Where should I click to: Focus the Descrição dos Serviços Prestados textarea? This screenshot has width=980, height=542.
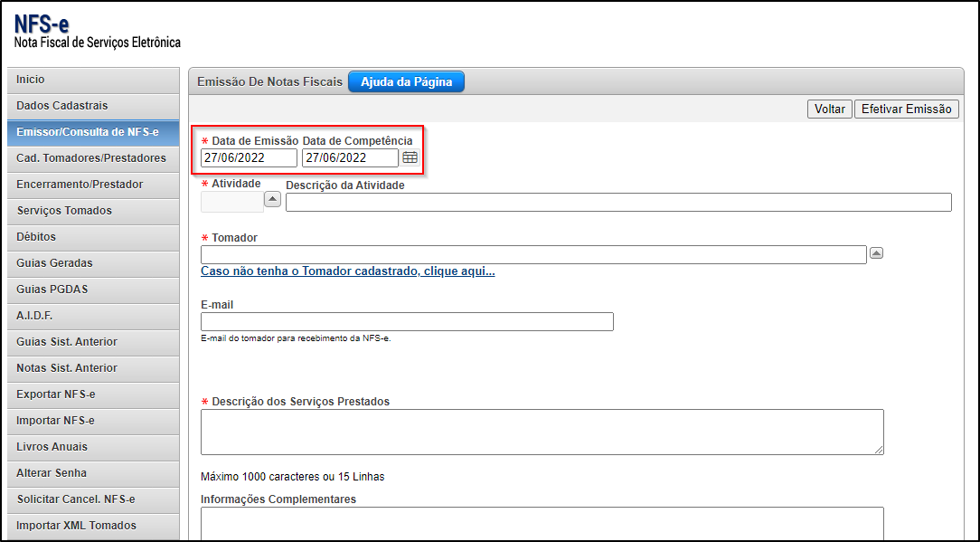542,432
